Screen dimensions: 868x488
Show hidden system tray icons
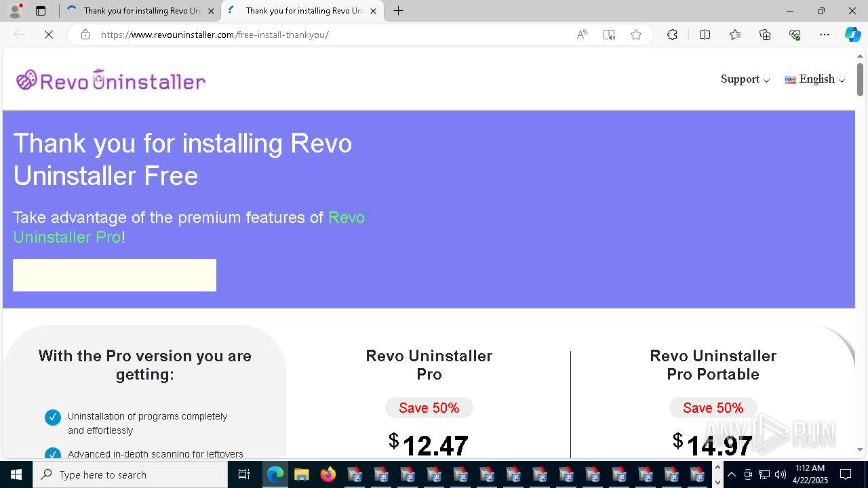[x=732, y=474]
